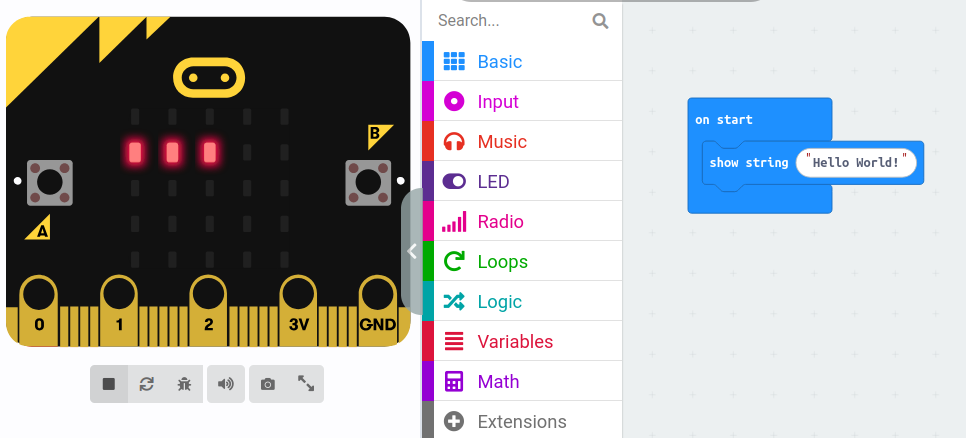This screenshot has height=438, width=966.
Task: Mute the simulator sound
Action: [225, 384]
